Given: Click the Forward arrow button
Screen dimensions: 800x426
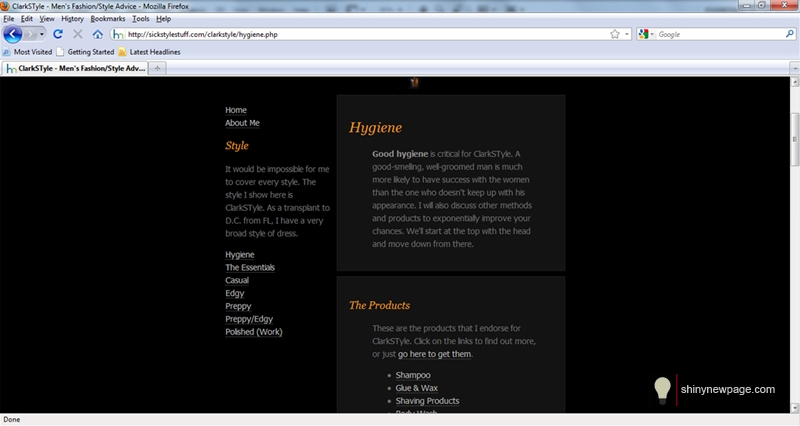Looking at the screenshot, I should coord(30,34).
